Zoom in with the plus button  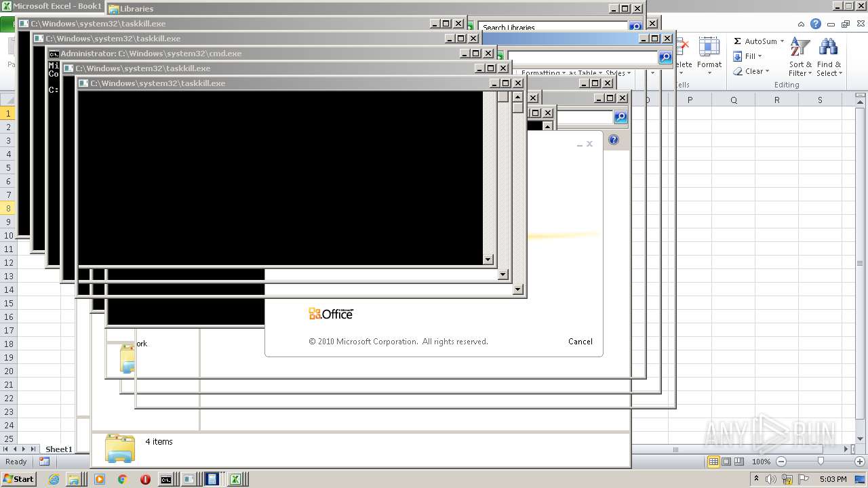pyautogui.click(x=860, y=462)
